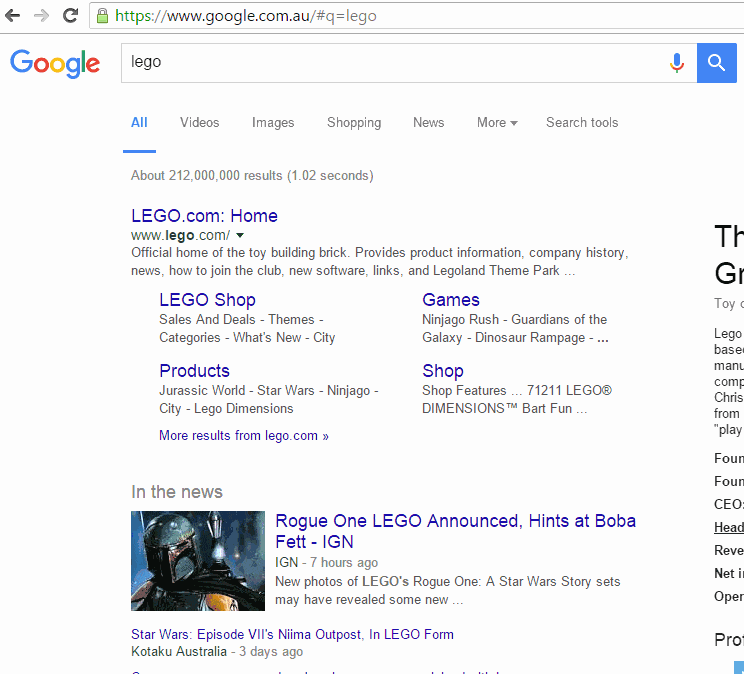Click the browser forward arrow
The image size is (744, 674).
(x=42, y=16)
